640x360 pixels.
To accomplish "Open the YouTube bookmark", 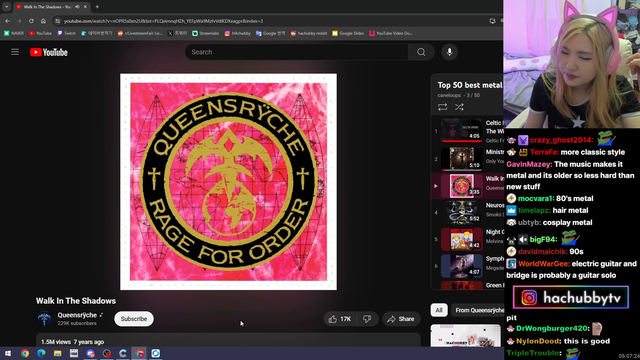I will [40, 33].
